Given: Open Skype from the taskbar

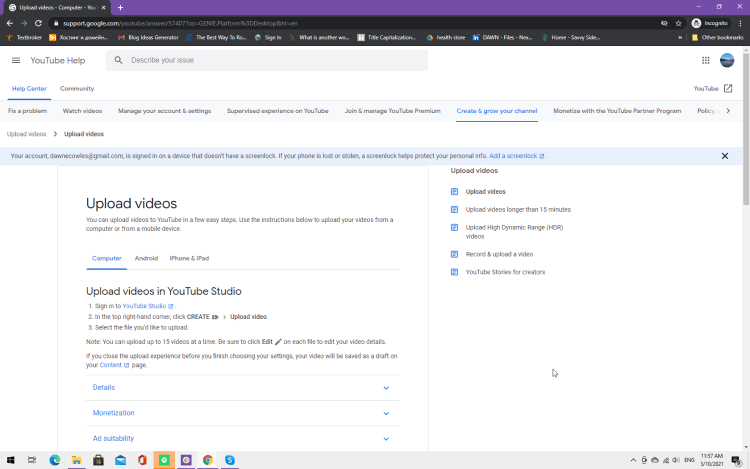Looking at the screenshot, I should 230,460.
